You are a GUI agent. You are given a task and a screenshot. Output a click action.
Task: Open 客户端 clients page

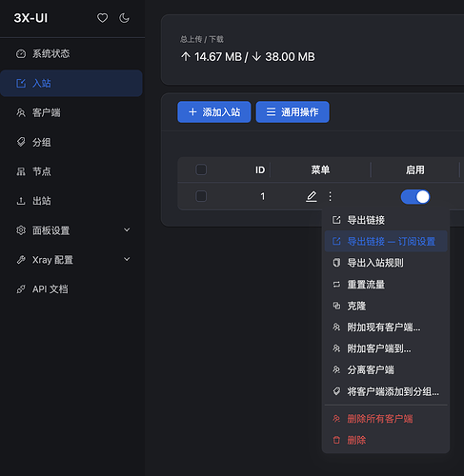tap(71, 112)
